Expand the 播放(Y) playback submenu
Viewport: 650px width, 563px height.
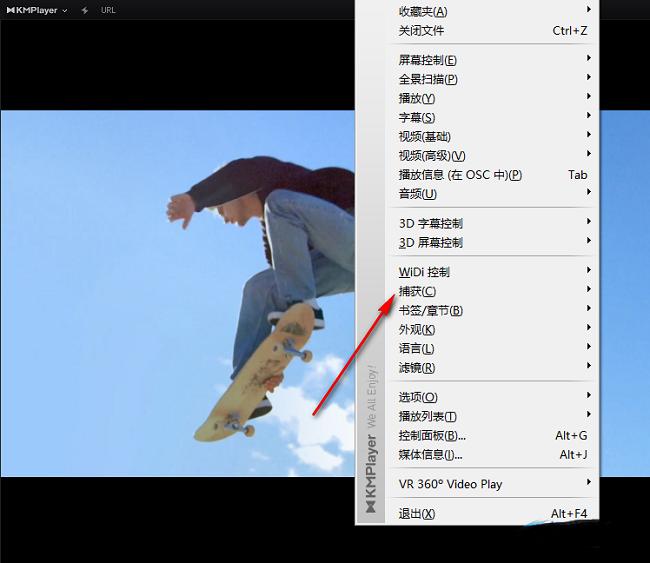(x=416, y=98)
